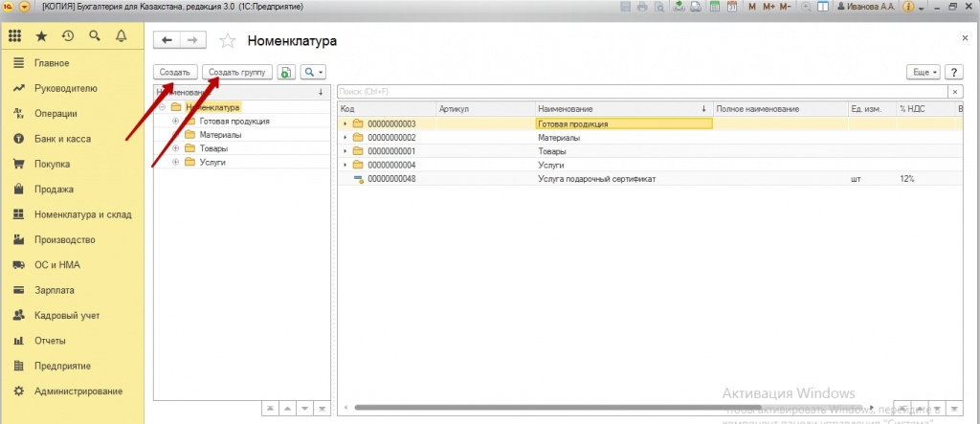Click the copy-item icon with green plus

285,73
